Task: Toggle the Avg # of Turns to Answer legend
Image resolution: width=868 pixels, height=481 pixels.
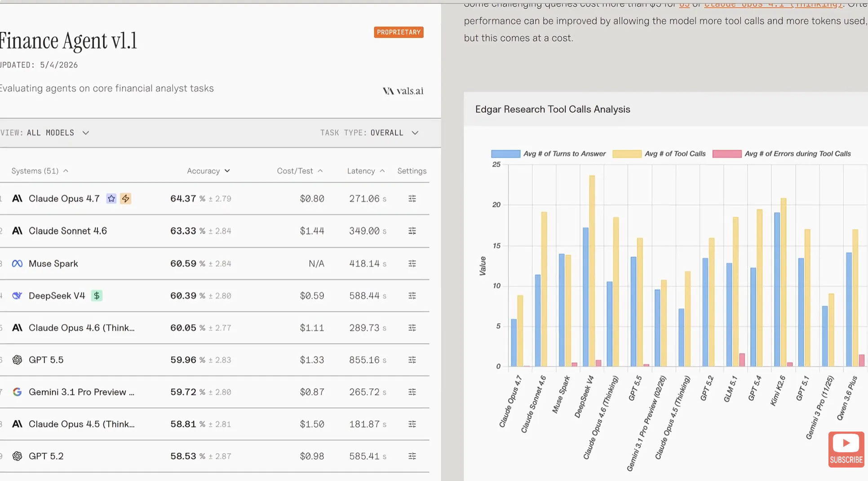Action: (x=549, y=154)
